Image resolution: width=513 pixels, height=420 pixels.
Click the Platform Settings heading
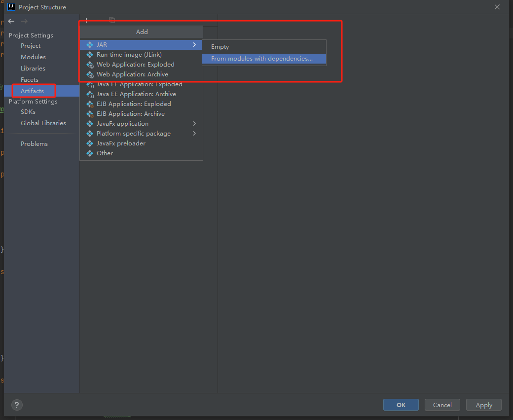click(33, 102)
